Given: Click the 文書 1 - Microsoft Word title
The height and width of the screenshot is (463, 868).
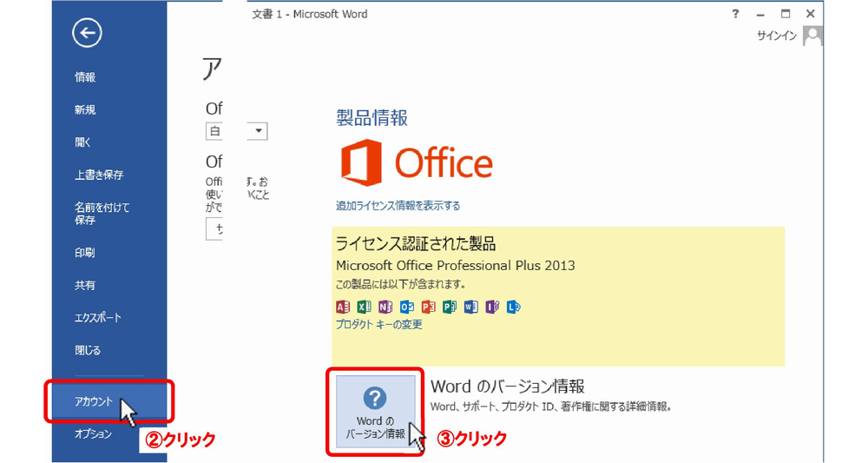Looking at the screenshot, I should click(310, 15).
